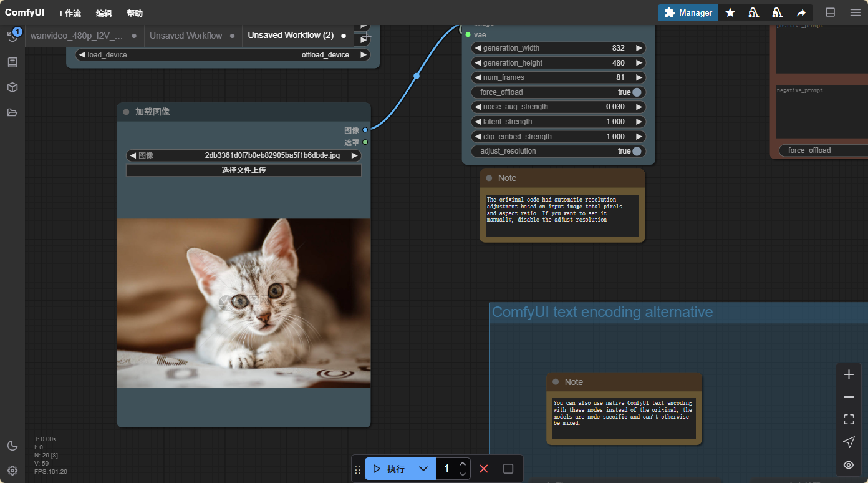This screenshot has width=868, height=483.
Task: Increase noise_aug_strength with right arrow
Action: 639,107
